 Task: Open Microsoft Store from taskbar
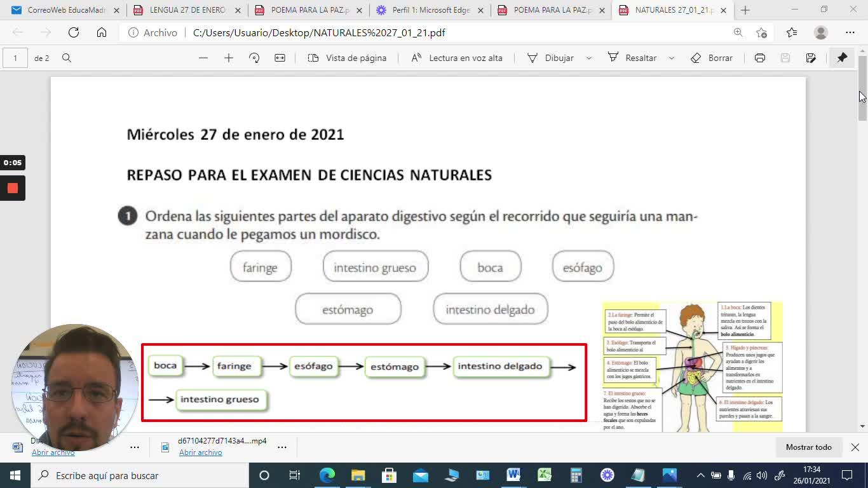pyautogui.click(x=389, y=475)
